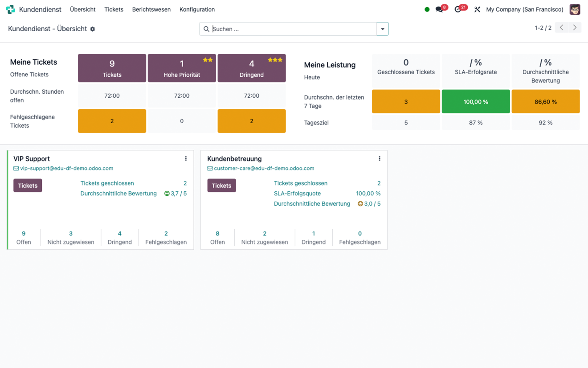Open the settings gear next to Kundendienst - Übersicht
Screen dimensions: 588x368
[x=93, y=29]
